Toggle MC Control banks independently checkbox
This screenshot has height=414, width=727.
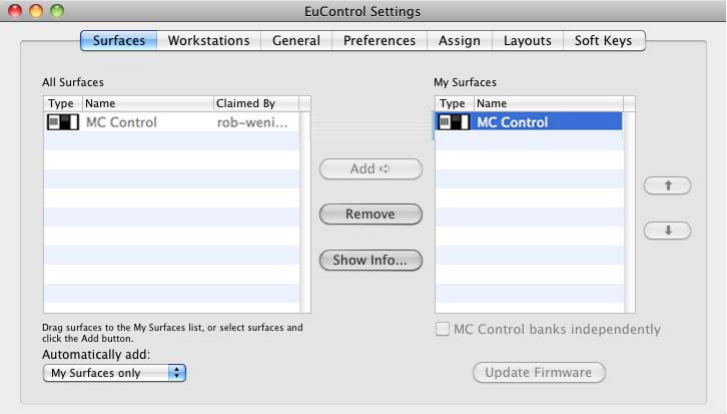point(442,329)
